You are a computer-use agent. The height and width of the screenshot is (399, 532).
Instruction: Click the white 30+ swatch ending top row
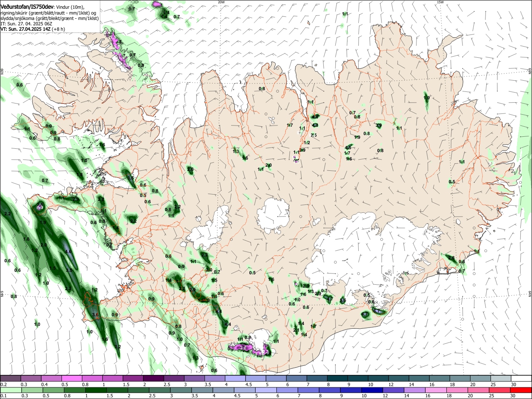coord(521,379)
